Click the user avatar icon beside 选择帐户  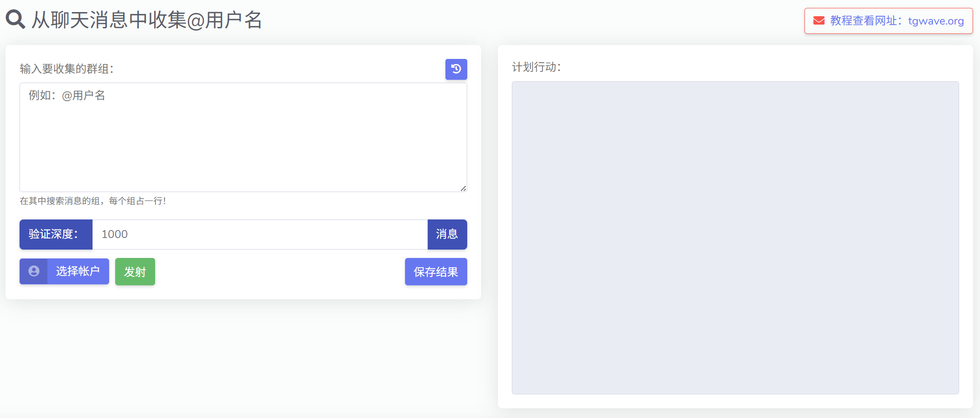(x=34, y=271)
